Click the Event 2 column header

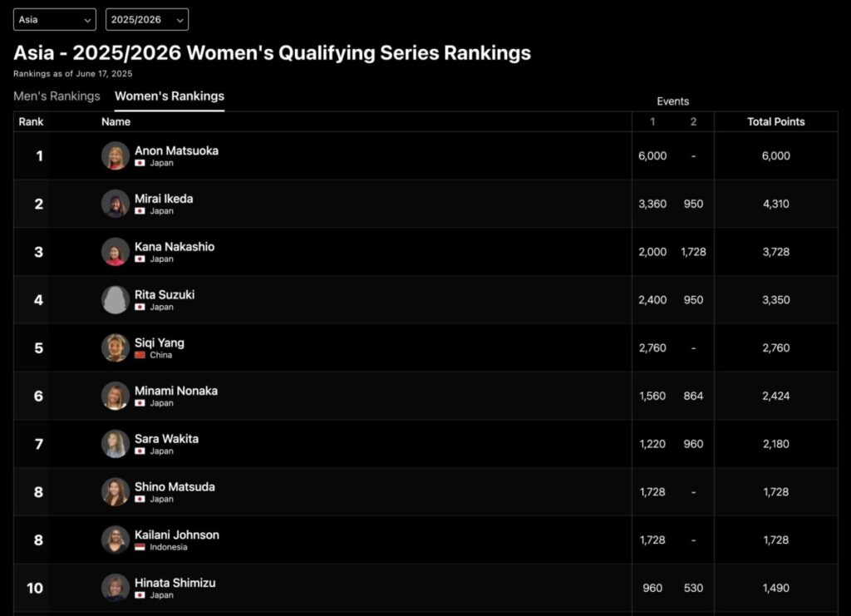pos(693,121)
